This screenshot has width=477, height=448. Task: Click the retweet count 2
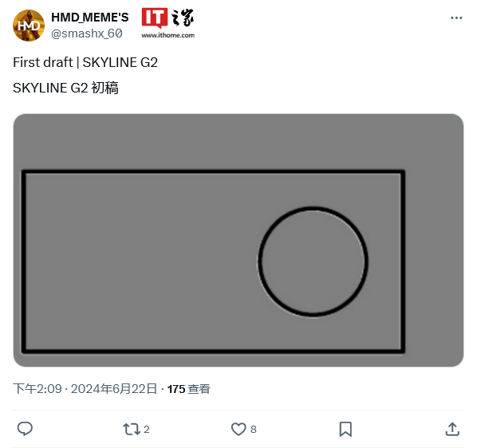coord(146,430)
